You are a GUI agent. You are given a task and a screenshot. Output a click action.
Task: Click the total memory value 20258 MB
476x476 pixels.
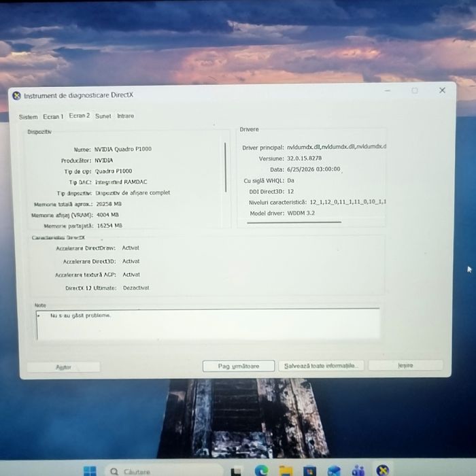(109, 204)
